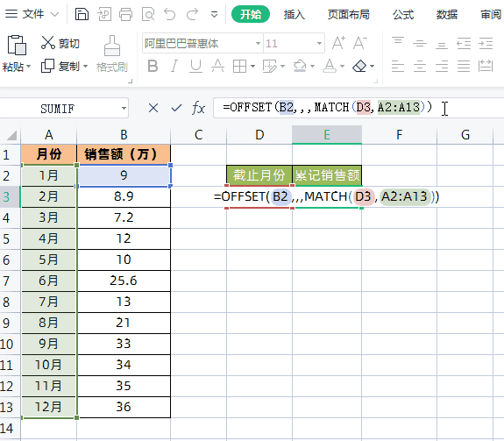Confirm formula with checkmark icon
This screenshot has width=504, height=441.
176,108
